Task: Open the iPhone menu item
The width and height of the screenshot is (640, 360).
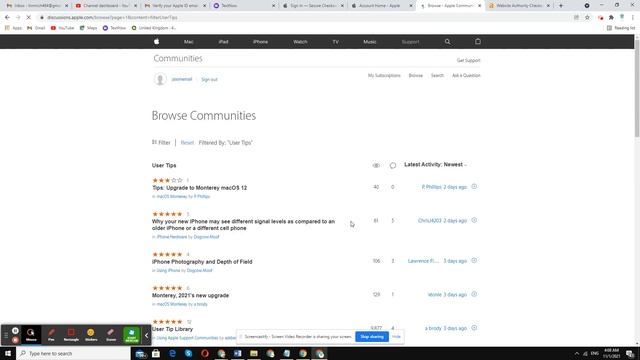Action: [260, 42]
